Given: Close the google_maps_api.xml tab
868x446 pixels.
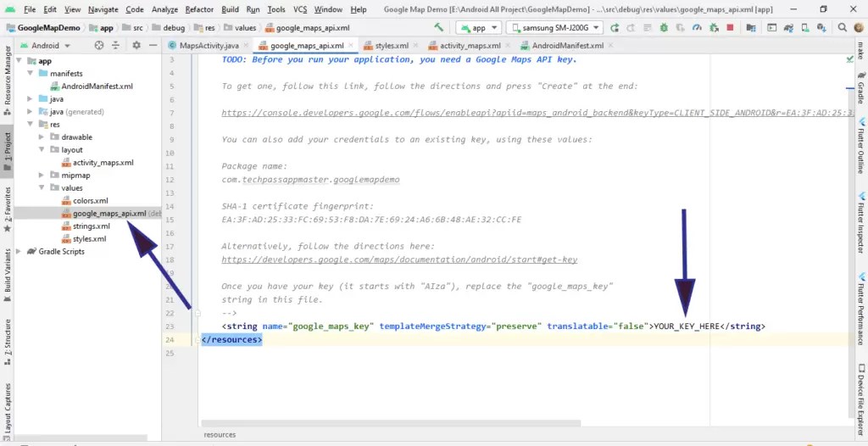Looking at the screenshot, I should (x=350, y=46).
